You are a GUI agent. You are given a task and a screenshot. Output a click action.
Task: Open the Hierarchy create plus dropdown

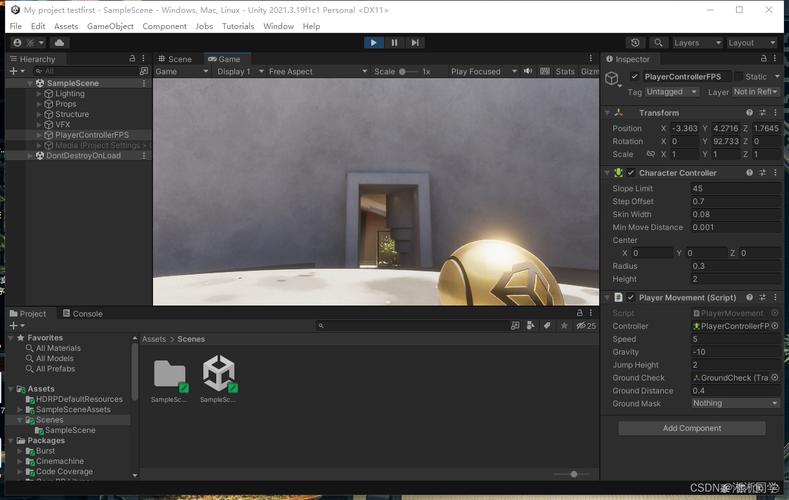[x=17, y=71]
